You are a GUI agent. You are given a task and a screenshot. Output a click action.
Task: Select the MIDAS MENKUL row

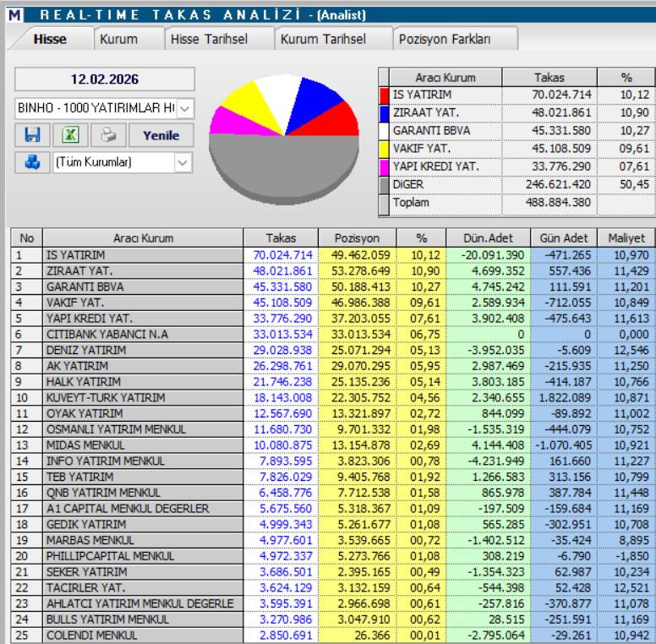click(x=333, y=445)
